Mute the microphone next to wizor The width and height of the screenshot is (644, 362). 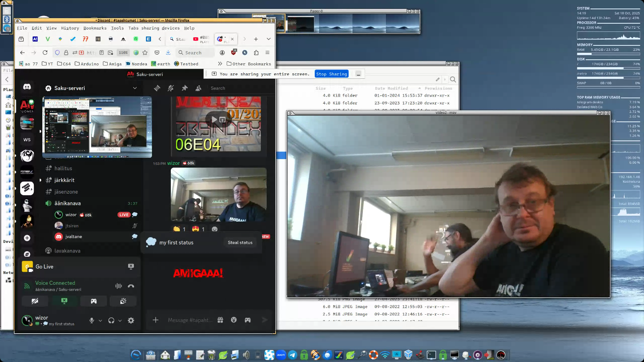click(92, 320)
